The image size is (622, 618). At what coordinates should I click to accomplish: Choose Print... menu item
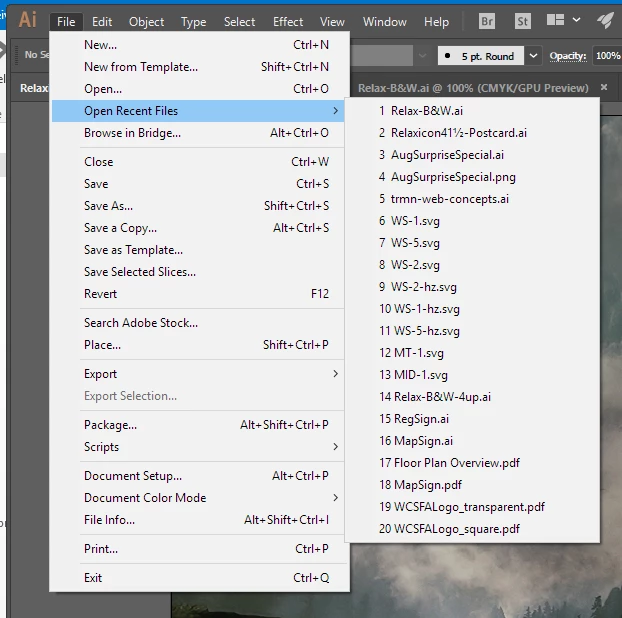(x=198, y=549)
